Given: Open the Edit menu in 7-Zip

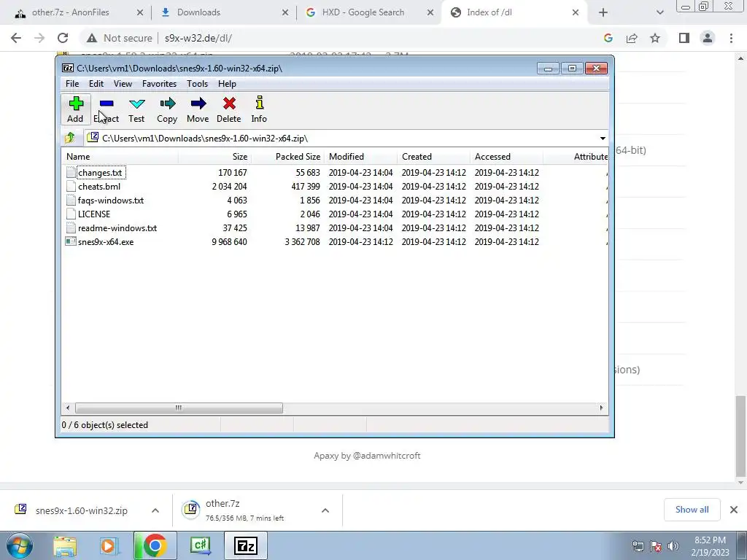Looking at the screenshot, I should pyautogui.click(x=96, y=84).
